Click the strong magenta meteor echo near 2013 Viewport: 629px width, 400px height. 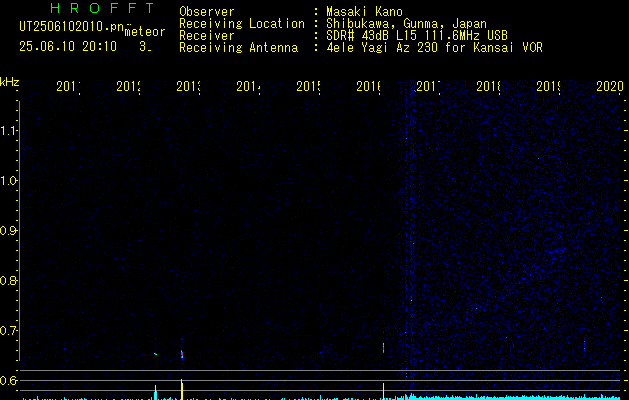(182, 354)
